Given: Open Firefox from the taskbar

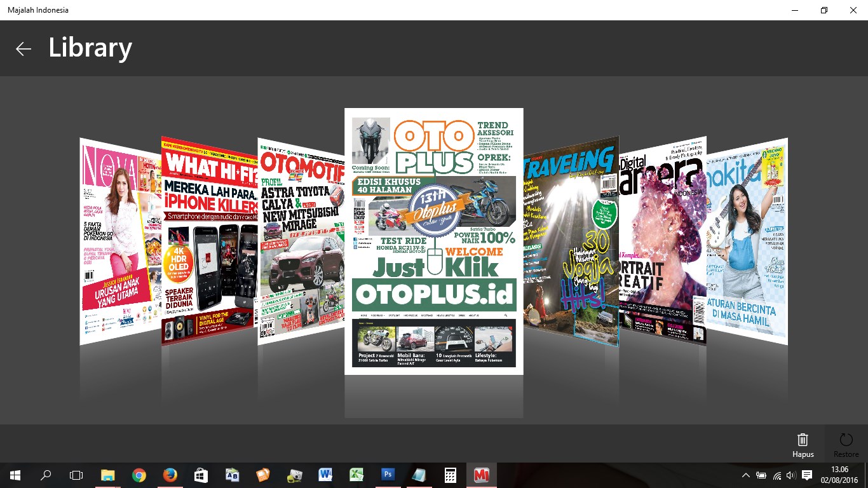Looking at the screenshot, I should [170, 475].
